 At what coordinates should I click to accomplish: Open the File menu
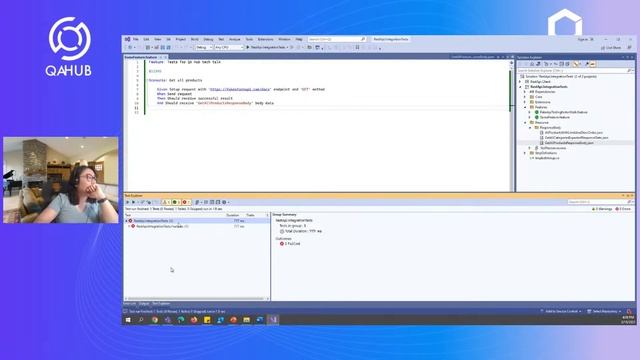(x=136, y=39)
